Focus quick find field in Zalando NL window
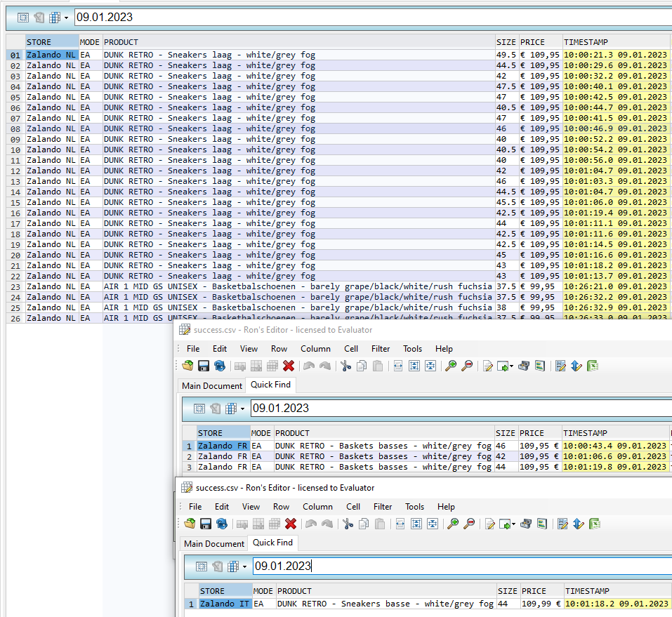The height and width of the screenshot is (617, 672). coord(373,17)
